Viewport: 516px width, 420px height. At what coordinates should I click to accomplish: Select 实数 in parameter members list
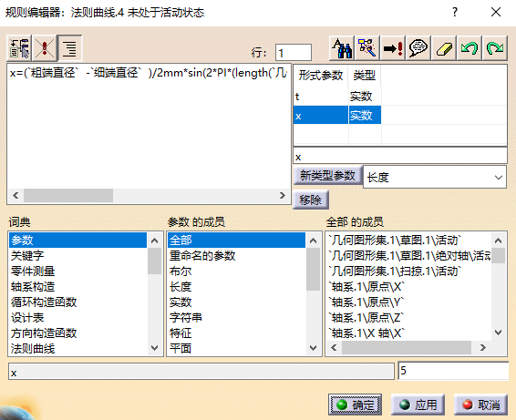(x=181, y=302)
